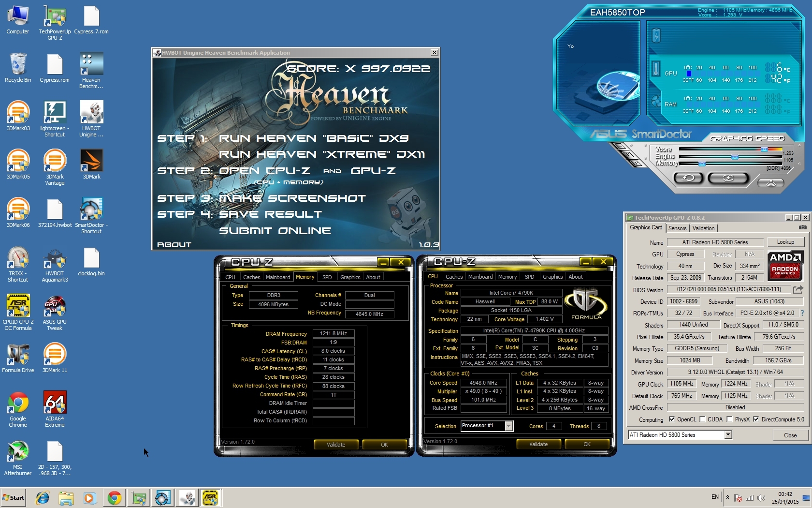Click SUBMIT ONLINE in HWBOT Heaven window
This screenshot has width=812, height=508.
pyautogui.click(x=275, y=230)
